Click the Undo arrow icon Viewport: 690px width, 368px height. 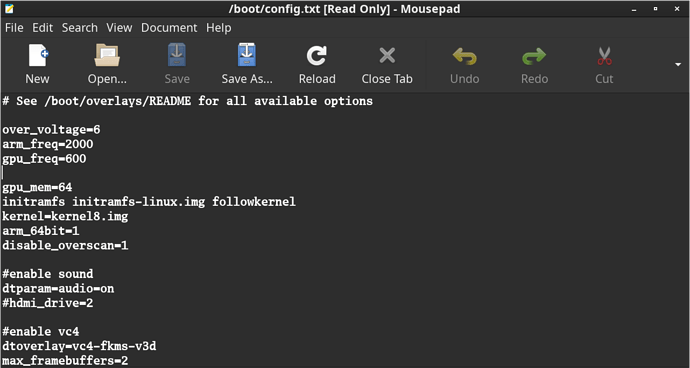tap(465, 56)
